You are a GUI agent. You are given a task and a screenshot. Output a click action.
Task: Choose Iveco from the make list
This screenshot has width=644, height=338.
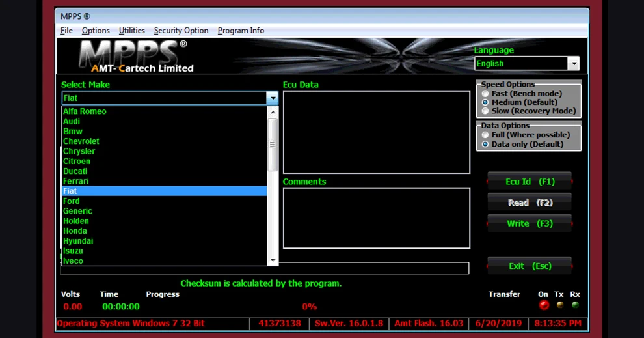165,261
